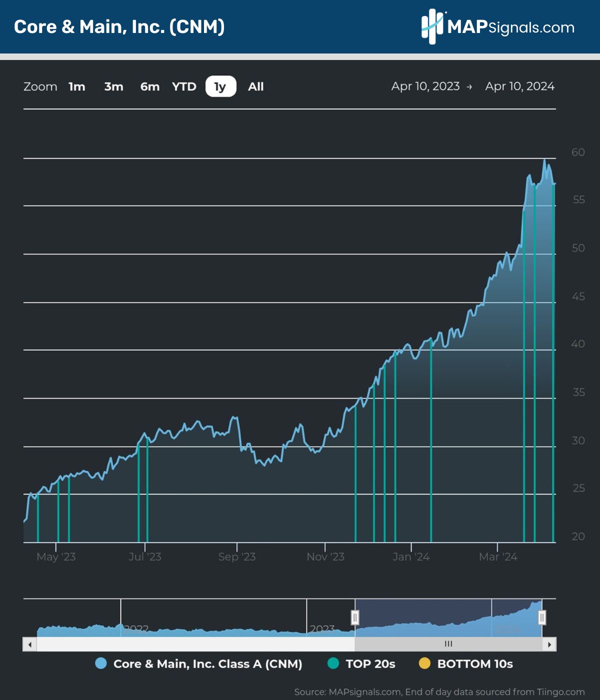Toggle the BOTTOM 10s legend series
Viewport: 600px width, 700px height.
pyautogui.click(x=466, y=664)
